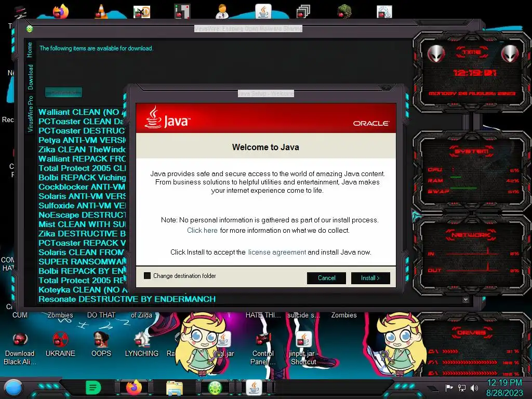Viewport: 532px width, 399px height.
Task: Select Zika CLEAN TheWindo... entry
Action: click(82, 149)
